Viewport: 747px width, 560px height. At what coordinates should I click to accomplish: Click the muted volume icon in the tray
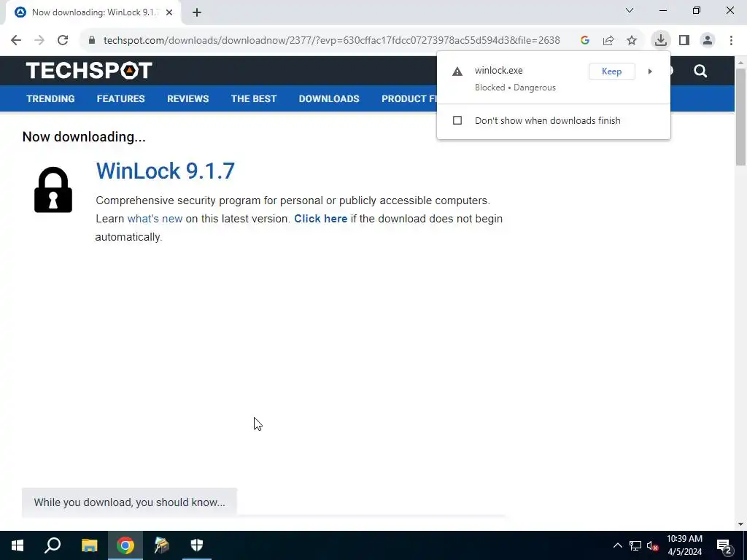tap(653, 545)
